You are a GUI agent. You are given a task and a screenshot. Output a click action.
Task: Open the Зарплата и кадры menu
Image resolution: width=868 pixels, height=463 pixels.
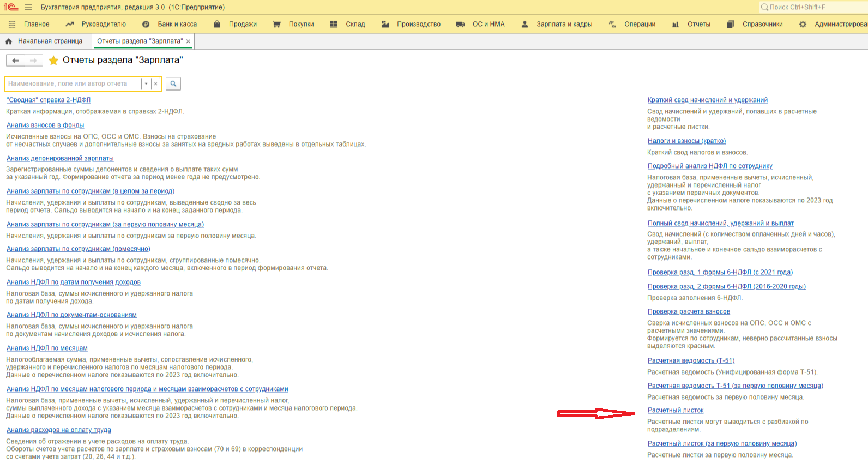[564, 24]
